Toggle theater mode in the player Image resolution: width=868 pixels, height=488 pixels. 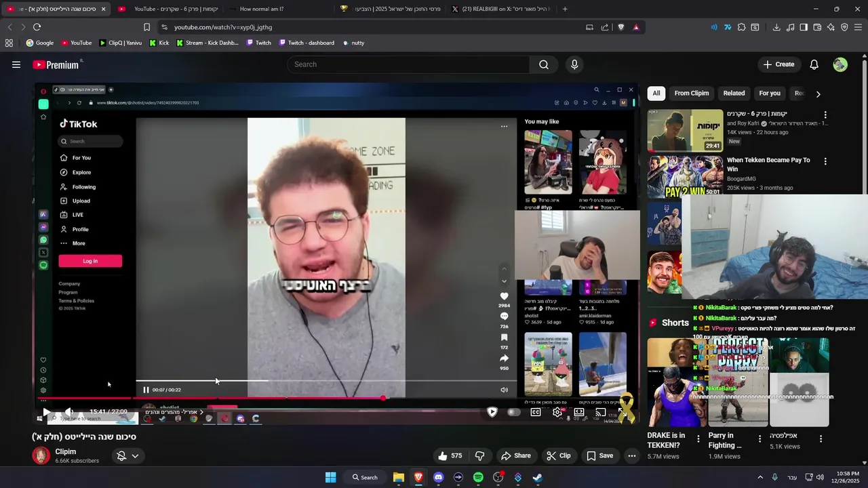pos(579,412)
